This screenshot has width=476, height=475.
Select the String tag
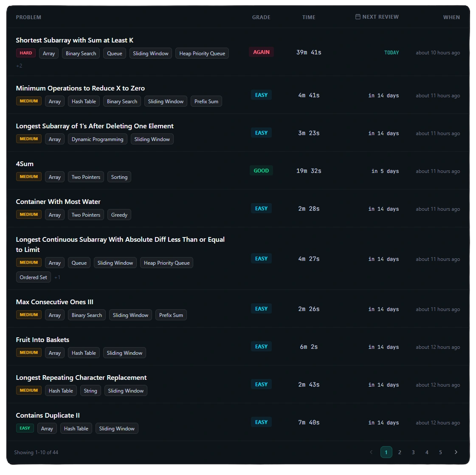(90, 390)
